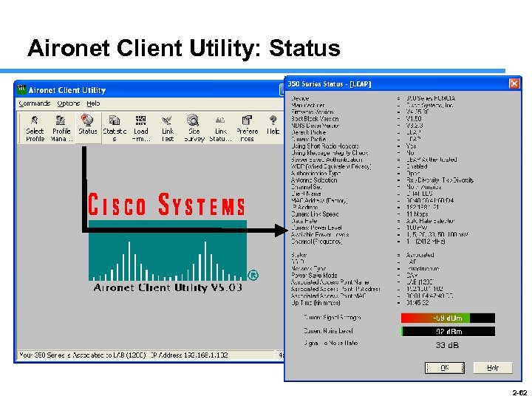This screenshot has height=399, width=532.
Task: Click the Associated Access Point Name row
Action: click(x=363, y=282)
